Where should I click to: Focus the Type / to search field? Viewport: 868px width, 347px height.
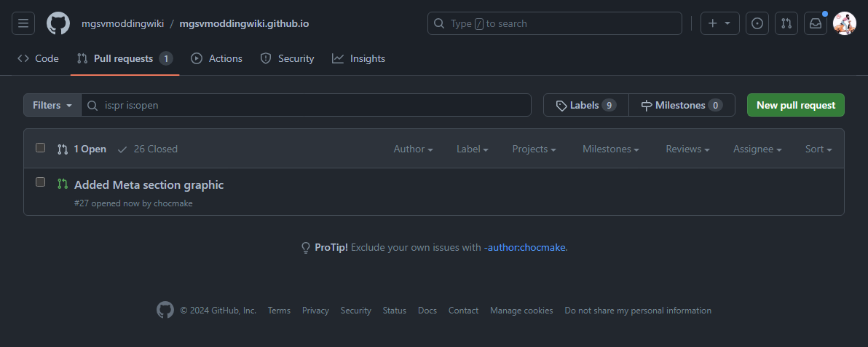coord(555,23)
